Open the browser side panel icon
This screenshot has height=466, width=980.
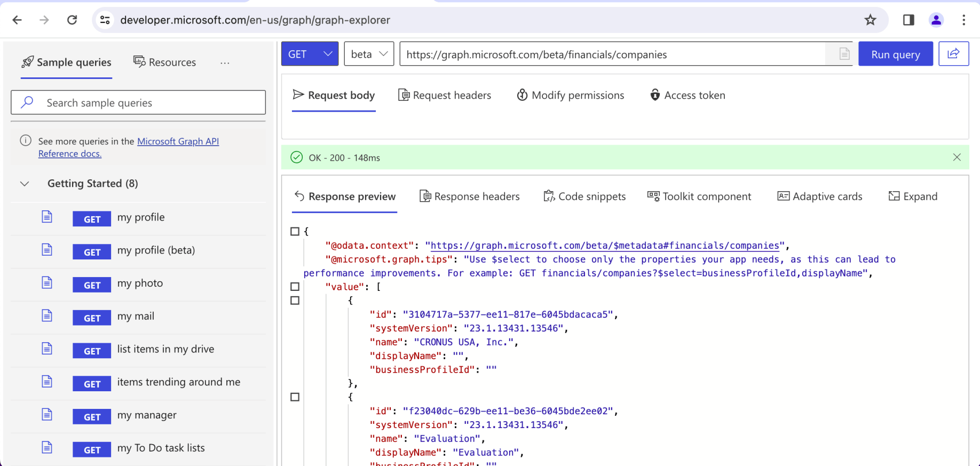click(908, 20)
